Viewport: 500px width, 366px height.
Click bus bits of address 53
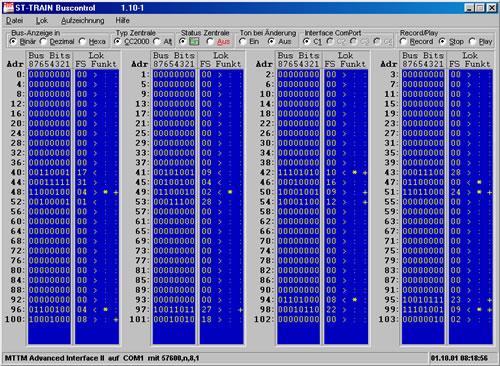click(174, 202)
